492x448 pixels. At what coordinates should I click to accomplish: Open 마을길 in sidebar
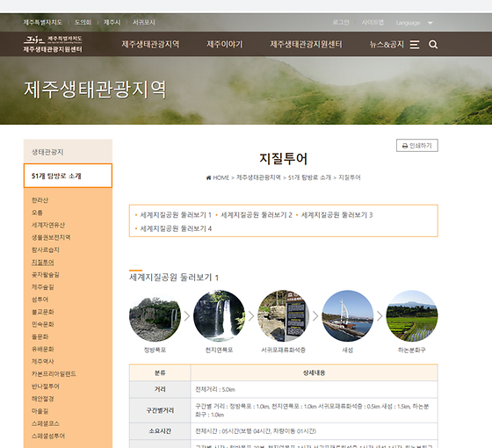40,411
